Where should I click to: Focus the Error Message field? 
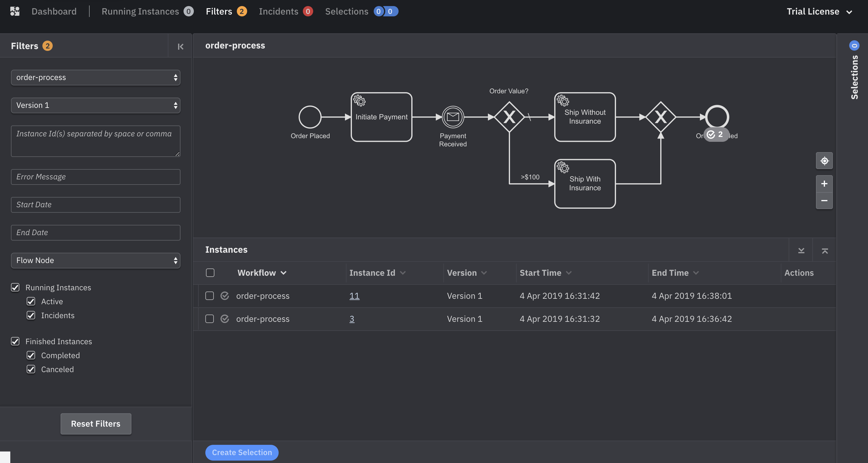(96, 177)
